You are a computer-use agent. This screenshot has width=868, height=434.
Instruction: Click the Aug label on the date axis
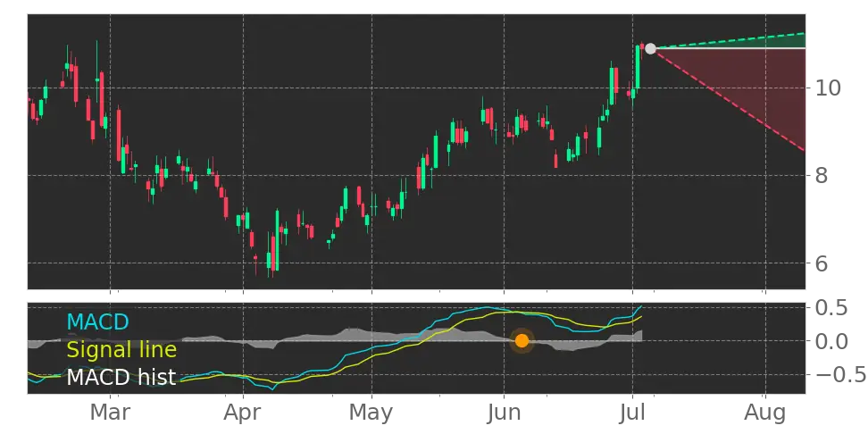(x=765, y=413)
